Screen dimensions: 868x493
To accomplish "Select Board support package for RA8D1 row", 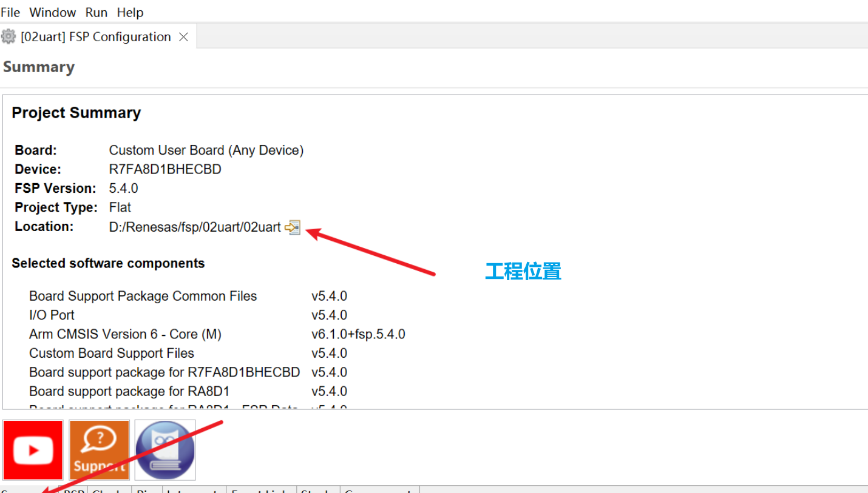I will (x=129, y=391).
